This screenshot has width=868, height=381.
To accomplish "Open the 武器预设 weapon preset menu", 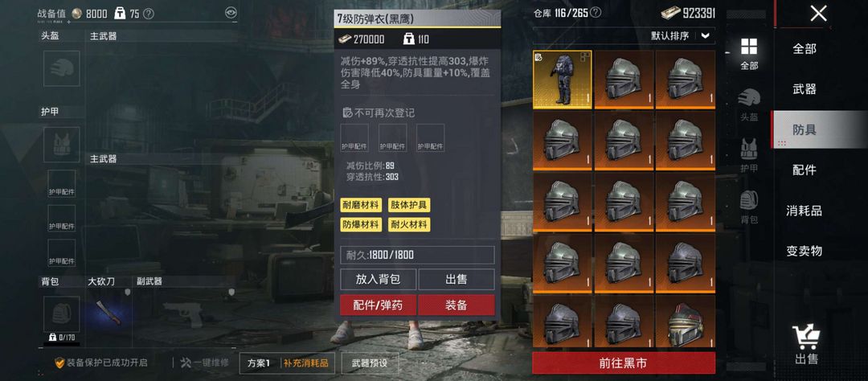I will [x=370, y=363].
